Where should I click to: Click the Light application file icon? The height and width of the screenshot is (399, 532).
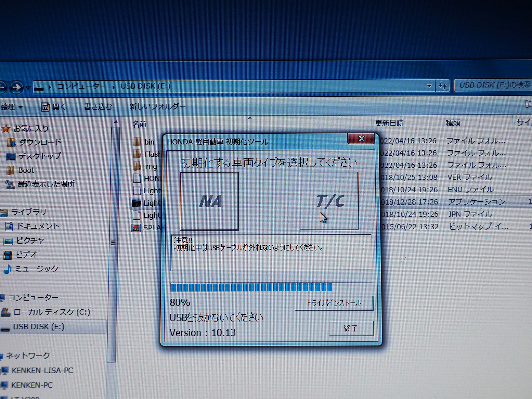pos(137,203)
